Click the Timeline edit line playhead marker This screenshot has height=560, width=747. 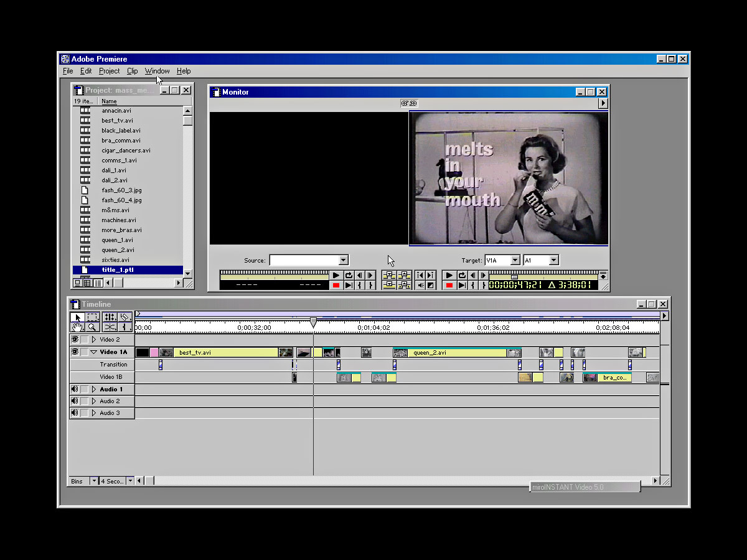click(x=313, y=322)
